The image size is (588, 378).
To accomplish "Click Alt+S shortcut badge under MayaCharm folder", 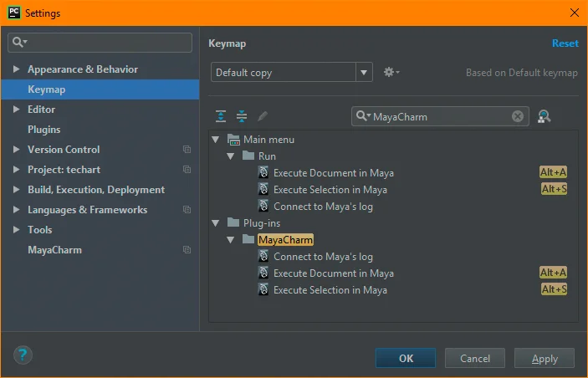I will [555, 289].
